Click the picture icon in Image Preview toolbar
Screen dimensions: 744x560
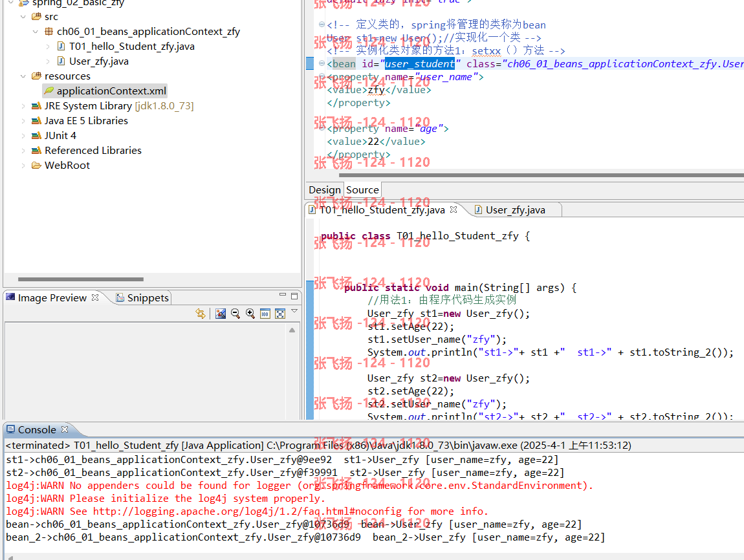pyautogui.click(x=221, y=314)
